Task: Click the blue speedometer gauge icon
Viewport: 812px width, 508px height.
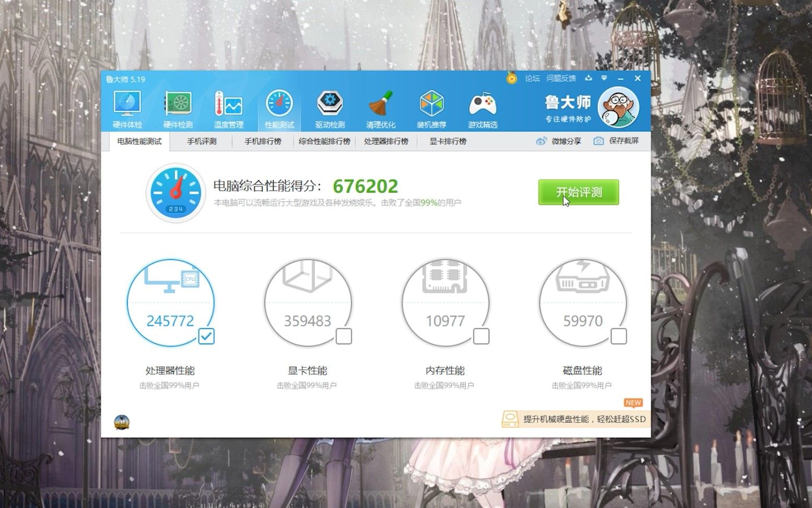Action: 175,193
